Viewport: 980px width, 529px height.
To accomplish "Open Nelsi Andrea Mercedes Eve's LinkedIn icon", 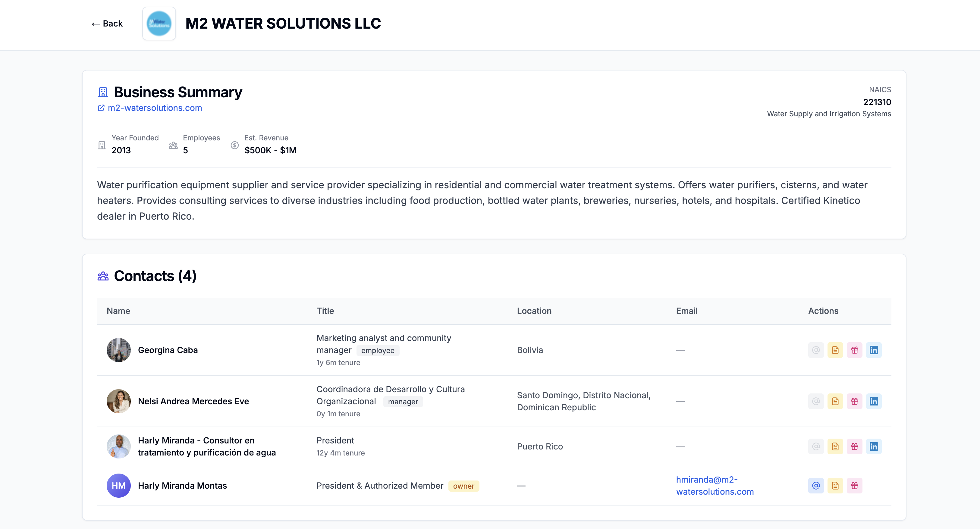I will pyautogui.click(x=874, y=401).
